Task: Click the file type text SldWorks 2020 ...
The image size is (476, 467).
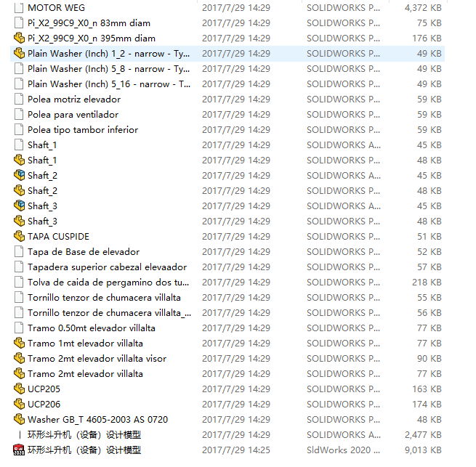Action: click(343, 450)
